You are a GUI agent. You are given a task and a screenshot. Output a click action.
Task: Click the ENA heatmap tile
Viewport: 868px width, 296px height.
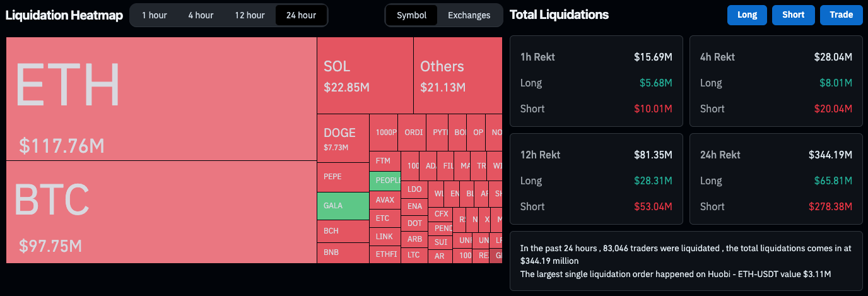[x=414, y=206]
